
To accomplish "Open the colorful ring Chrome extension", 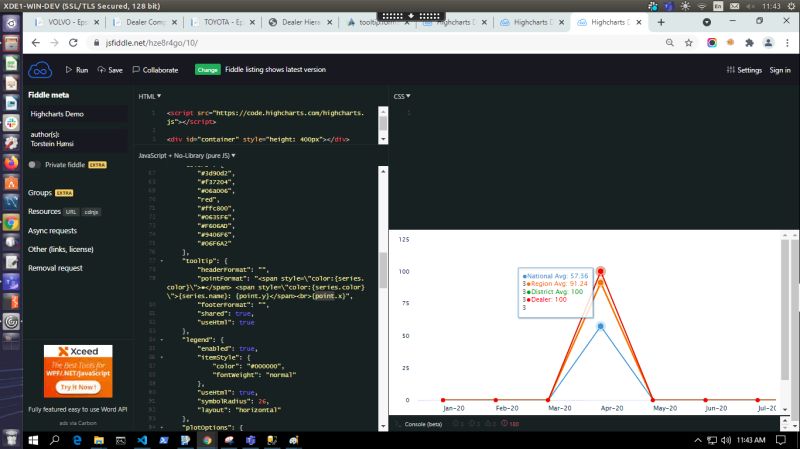I will 712,43.
